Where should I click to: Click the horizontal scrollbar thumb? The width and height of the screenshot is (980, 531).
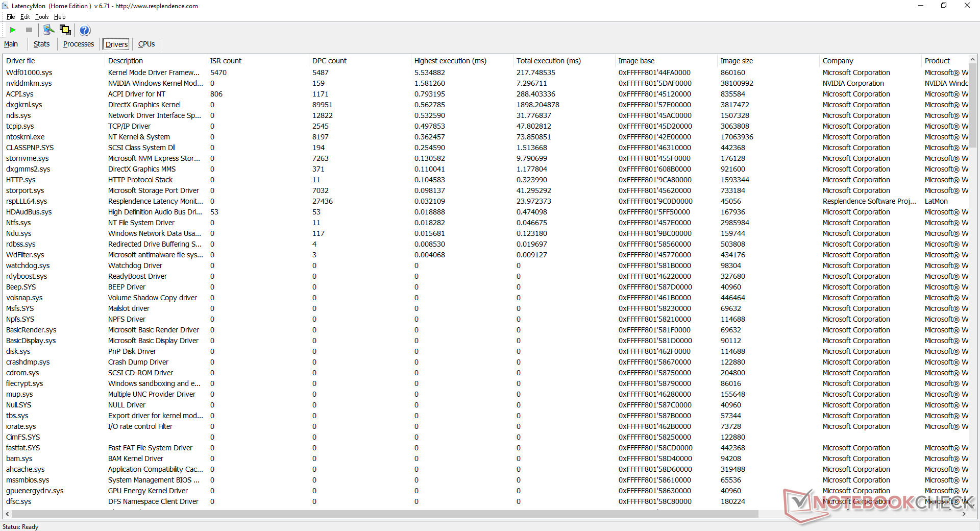[x=385, y=514]
